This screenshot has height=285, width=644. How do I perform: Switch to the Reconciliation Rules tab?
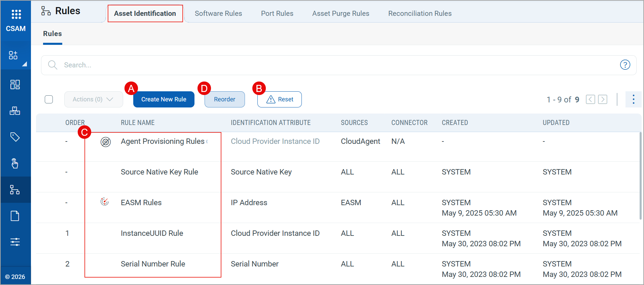420,13
